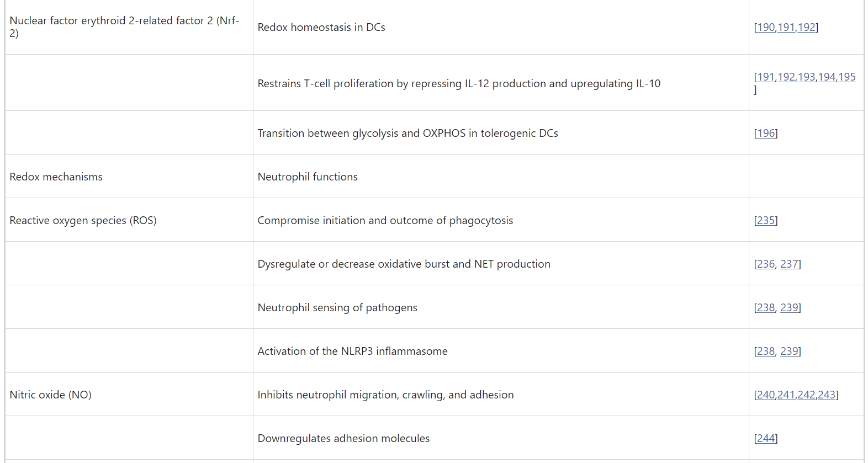This screenshot has height=463, width=868.
Task: Open reference 193 link
Action: coord(806,77)
